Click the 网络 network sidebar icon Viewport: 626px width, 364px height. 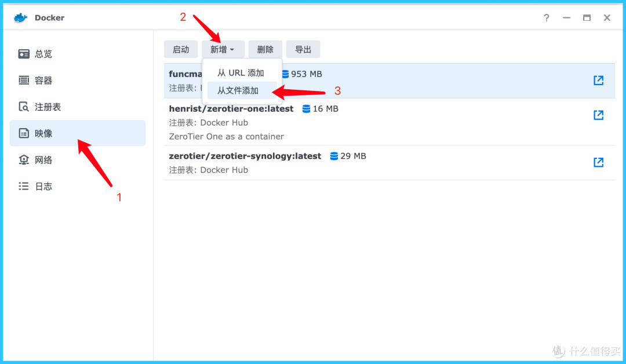(24, 159)
